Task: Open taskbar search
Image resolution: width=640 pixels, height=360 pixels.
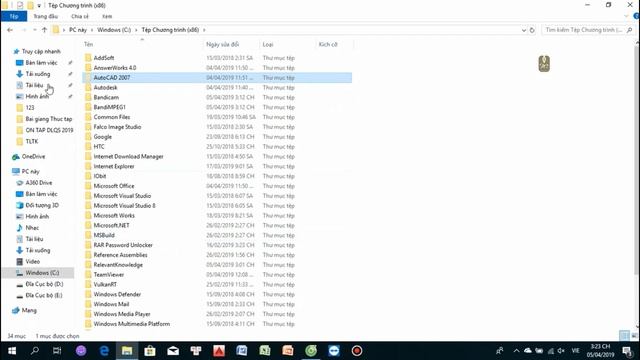Action: [x=35, y=351]
